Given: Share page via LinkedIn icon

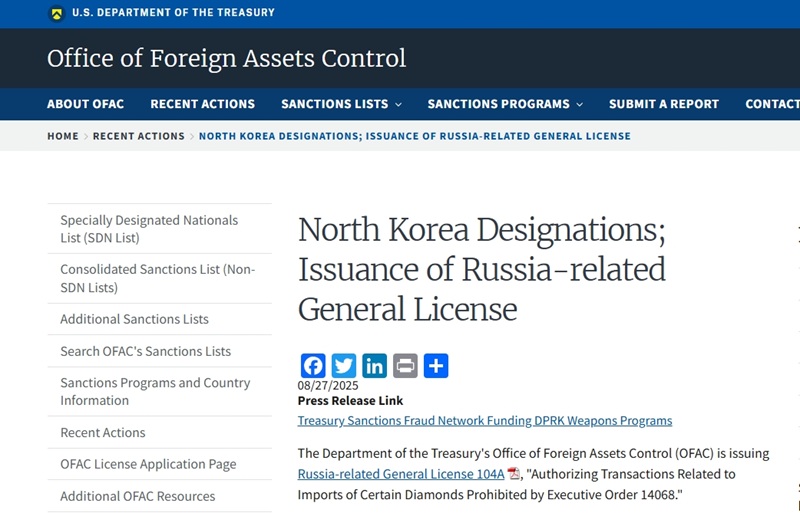Looking at the screenshot, I should pyautogui.click(x=374, y=366).
